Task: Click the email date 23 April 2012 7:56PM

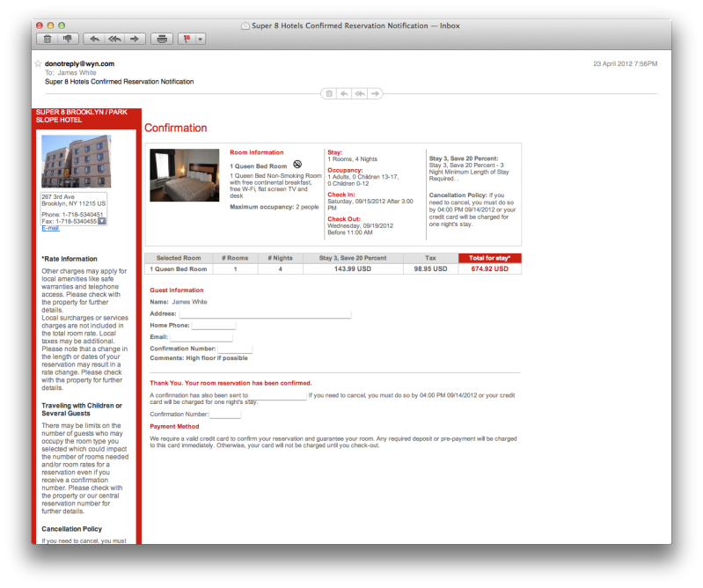Action: (625, 63)
